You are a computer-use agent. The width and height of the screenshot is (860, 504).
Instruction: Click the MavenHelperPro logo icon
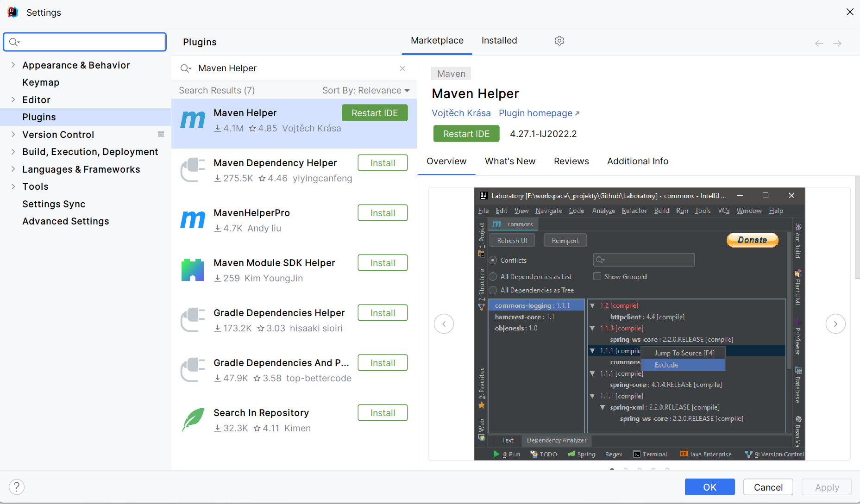(193, 220)
